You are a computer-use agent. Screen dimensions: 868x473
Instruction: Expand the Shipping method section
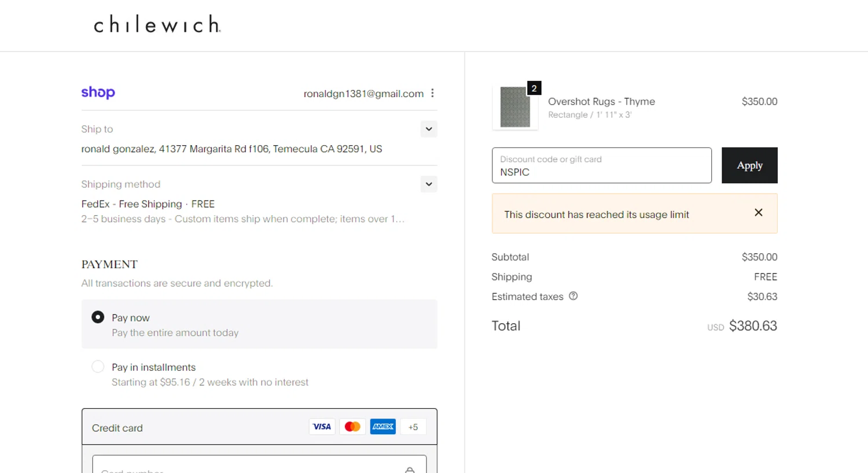[x=429, y=184]
